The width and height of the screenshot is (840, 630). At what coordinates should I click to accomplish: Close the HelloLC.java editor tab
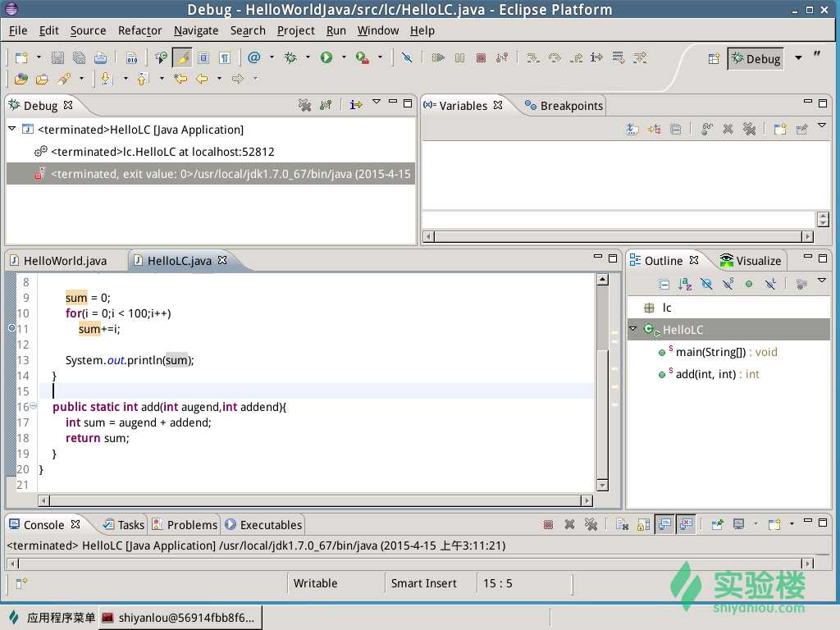pos(222,260)
